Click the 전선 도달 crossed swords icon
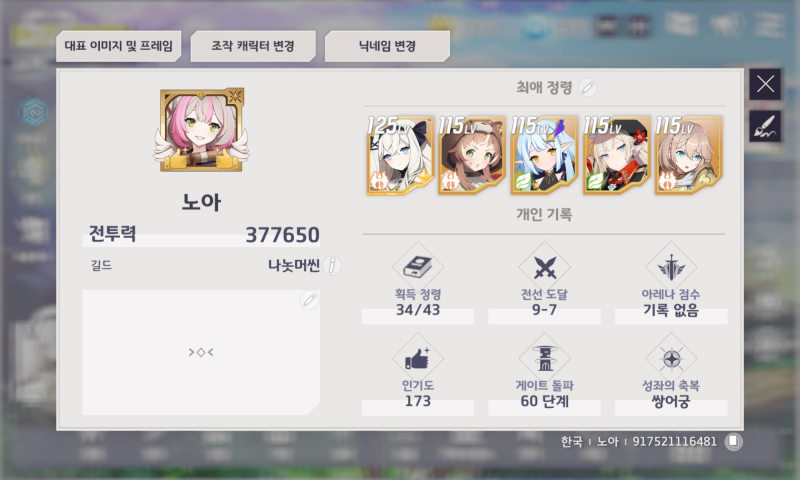 point(544,267)
